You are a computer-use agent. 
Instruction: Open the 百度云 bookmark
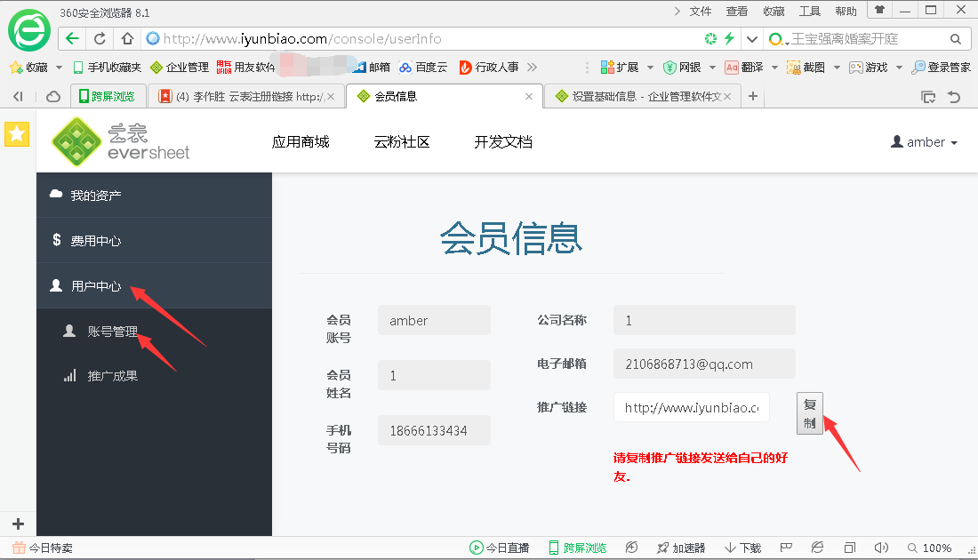click(x=423, y=68)
